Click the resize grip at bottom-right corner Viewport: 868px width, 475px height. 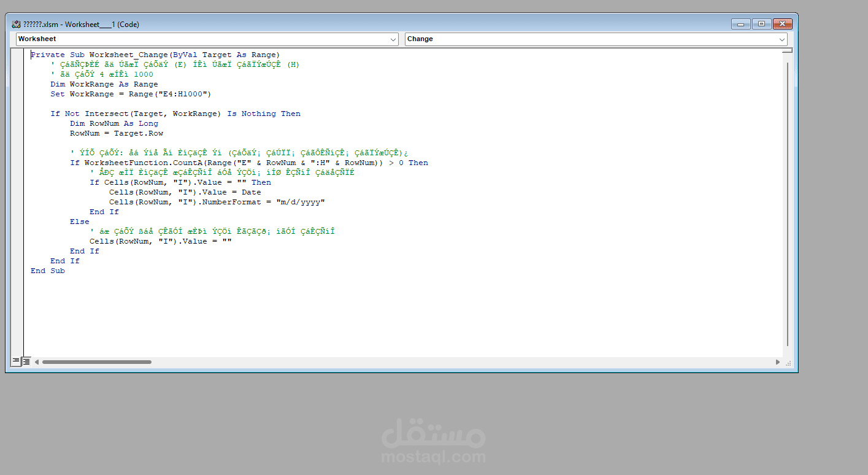789,363
